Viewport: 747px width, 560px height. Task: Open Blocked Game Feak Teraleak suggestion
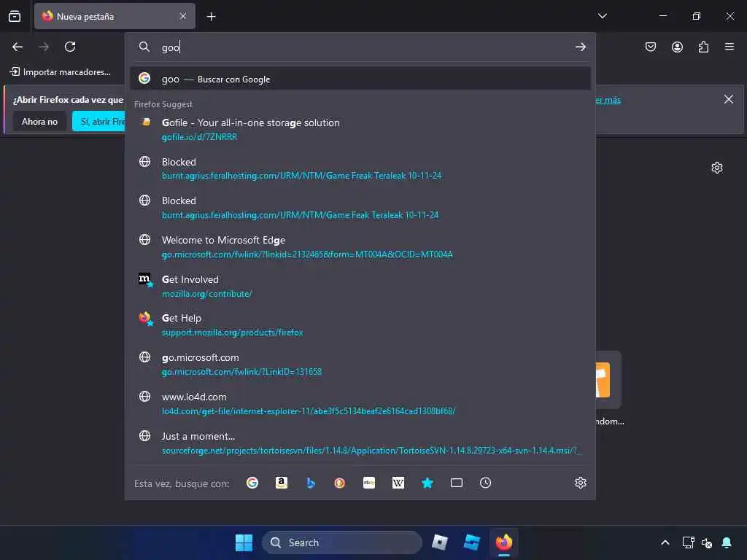click(x=360, y=208)
